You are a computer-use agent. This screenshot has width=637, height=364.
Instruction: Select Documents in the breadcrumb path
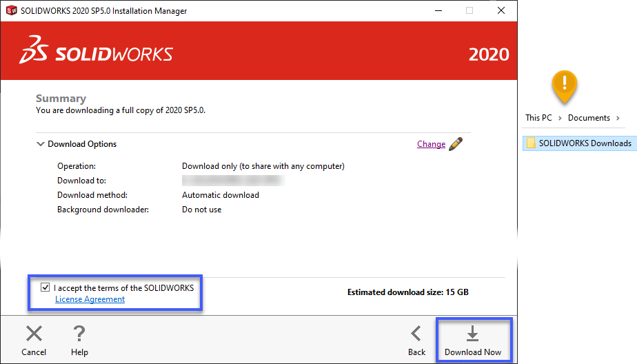point(589,118)
